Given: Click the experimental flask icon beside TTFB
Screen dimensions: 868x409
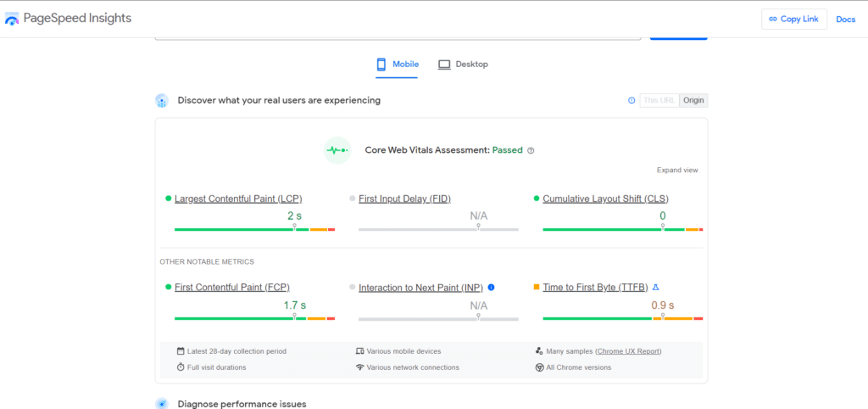Looking at the screenshot, I should (x=656, y=287).
